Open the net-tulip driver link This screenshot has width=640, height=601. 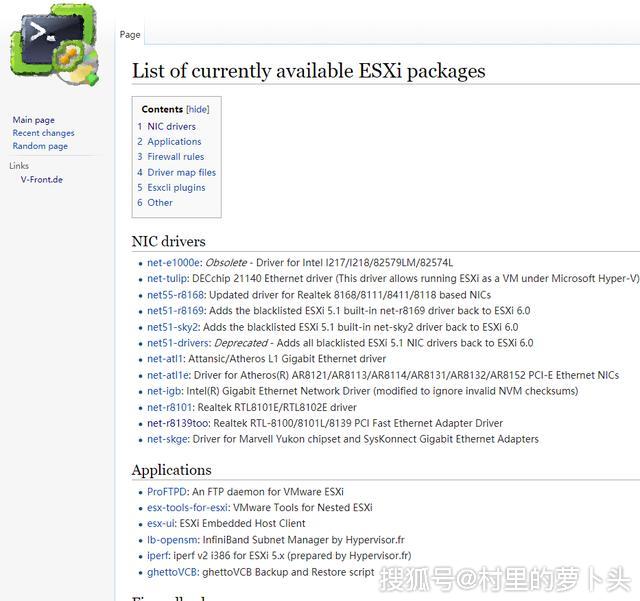(167, 279)
